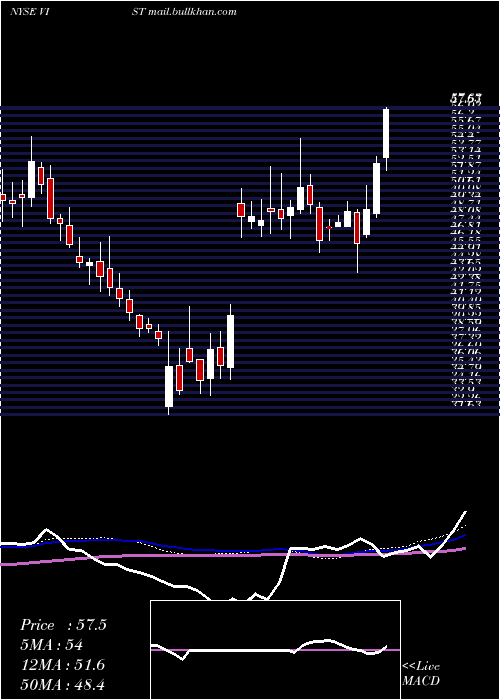Click the '50MA : 48.4' value
The image size is (500, 700).
(x=62, y=685)
